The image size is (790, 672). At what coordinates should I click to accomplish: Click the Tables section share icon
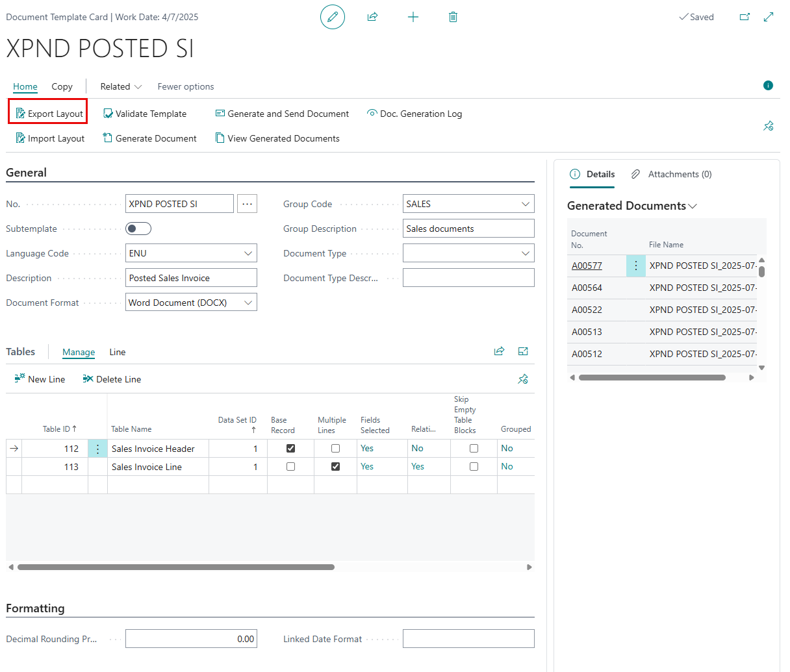point(499,351)
